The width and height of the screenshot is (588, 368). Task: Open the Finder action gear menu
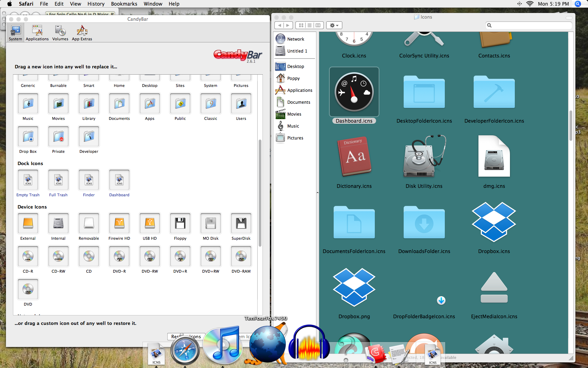point(334,25)
